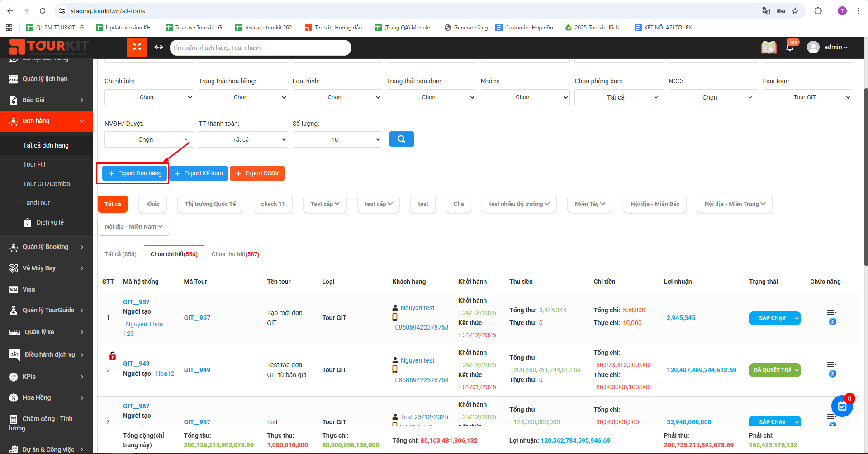The image size is (868, 454).
Task: Click the blue search magnifier button
Action: (x=401, y=139)
